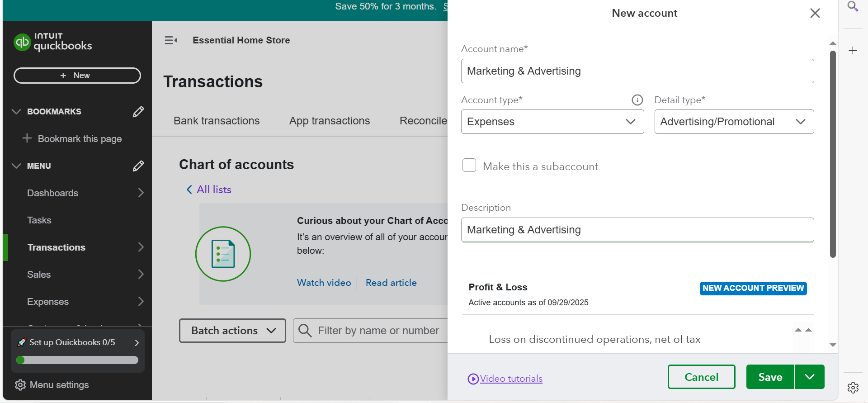Click the Cancel button

(x=701, y=377)
